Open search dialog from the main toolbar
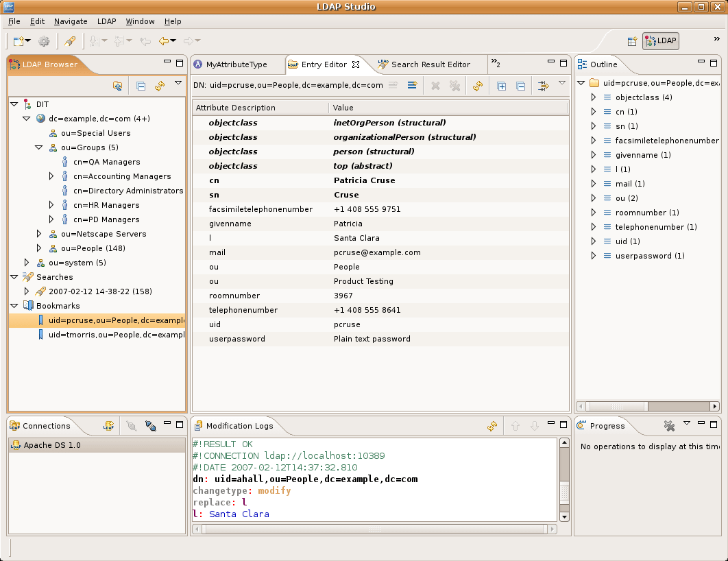 [70, 41]
